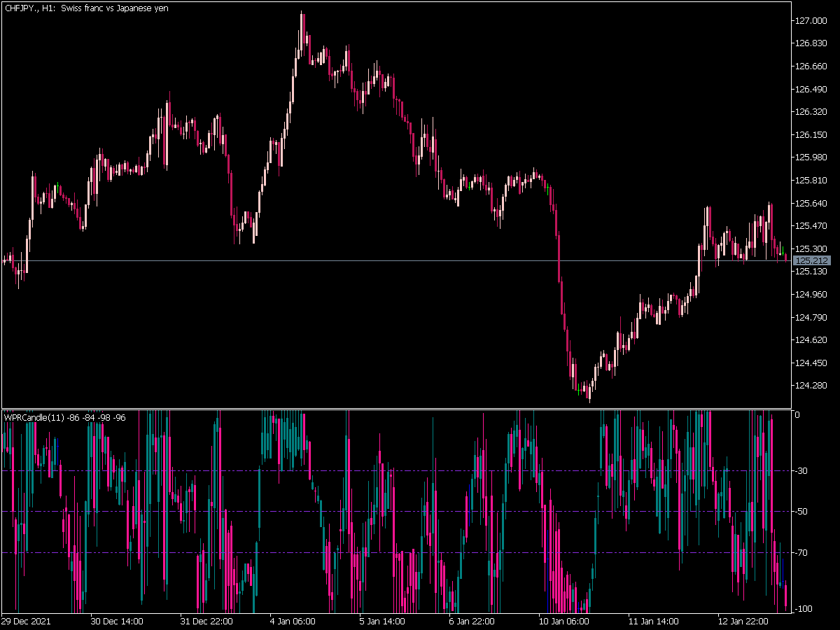Click the lowest candle near 124.280 bottom
This screenshot has width=840, height=630.
click(589, 391)
